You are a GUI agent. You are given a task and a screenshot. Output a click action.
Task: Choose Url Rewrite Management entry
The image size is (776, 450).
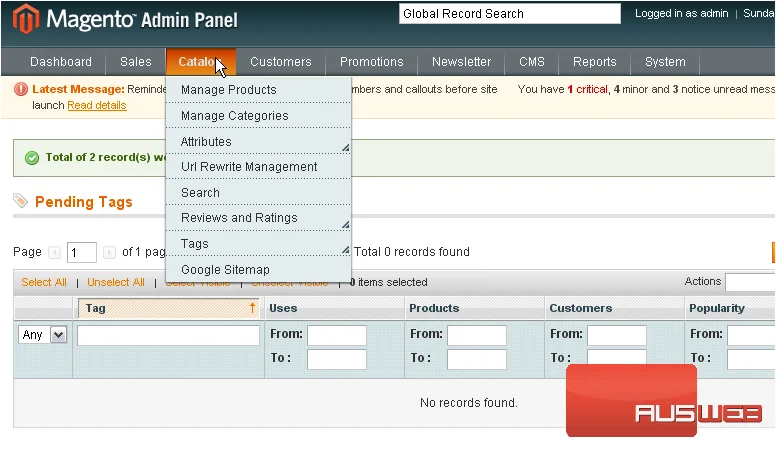pos(258,167)
